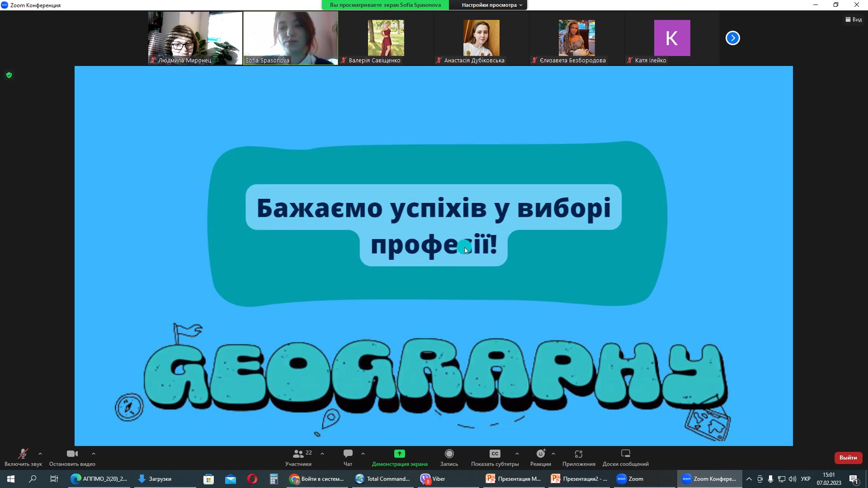Show next participants with blue arrow

point(732,38)
